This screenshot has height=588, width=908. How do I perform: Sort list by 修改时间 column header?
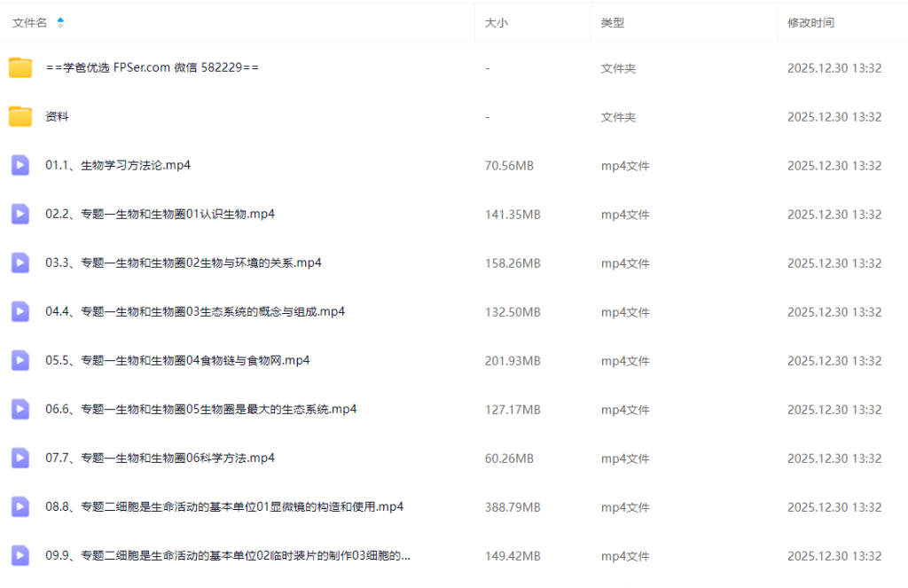pos(810,23)
